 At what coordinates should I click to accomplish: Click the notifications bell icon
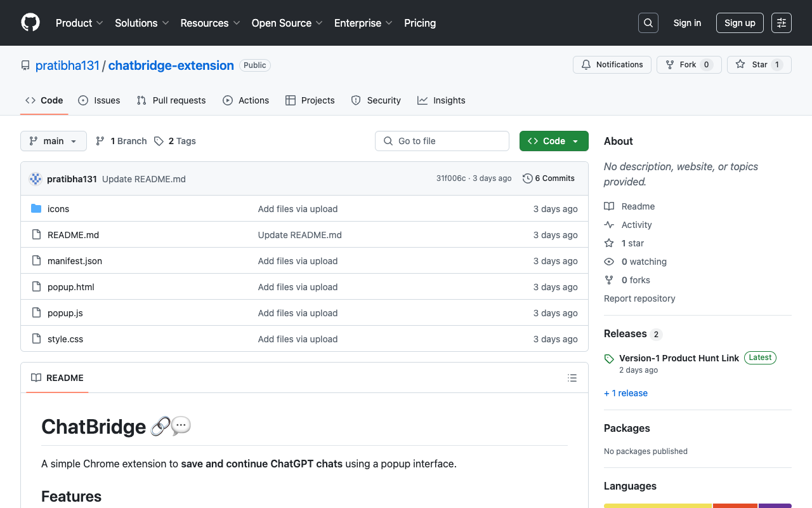pos(586,64)
